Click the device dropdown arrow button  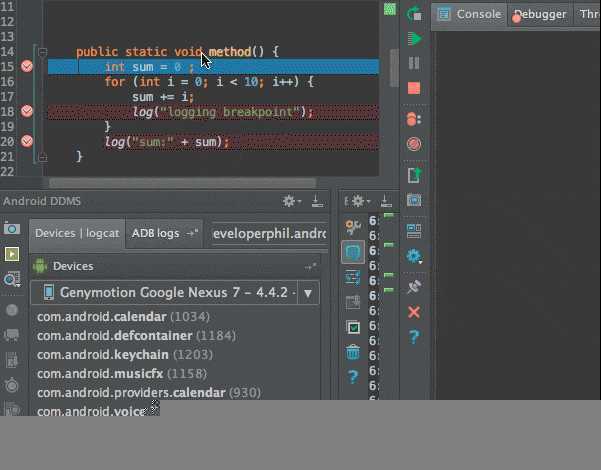click(x=308, y=293)
